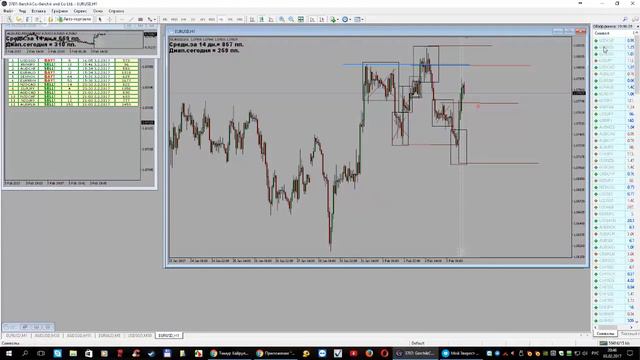The image size is (640, 360).
Task: Toggle chart auto scroll icon
Action: (312, 19)
